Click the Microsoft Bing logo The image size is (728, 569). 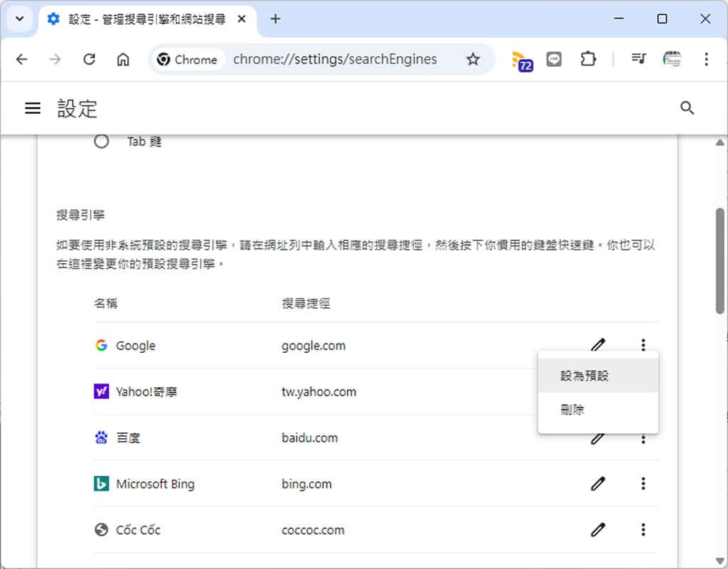click(x=101, y=484)
